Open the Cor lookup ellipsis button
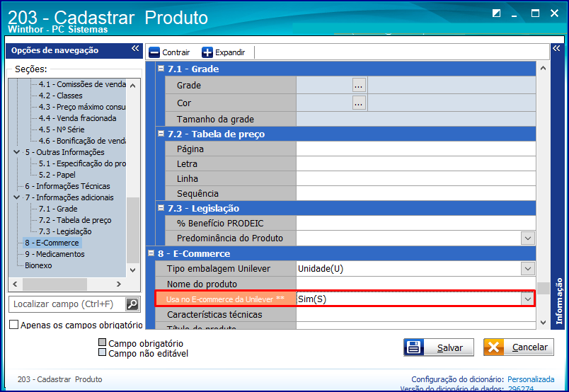Screen dimensions: 569x392 click(359, 103)
